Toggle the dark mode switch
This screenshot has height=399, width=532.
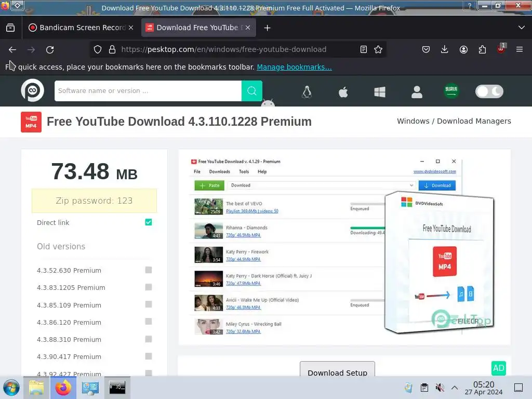[x=489, y=91]
